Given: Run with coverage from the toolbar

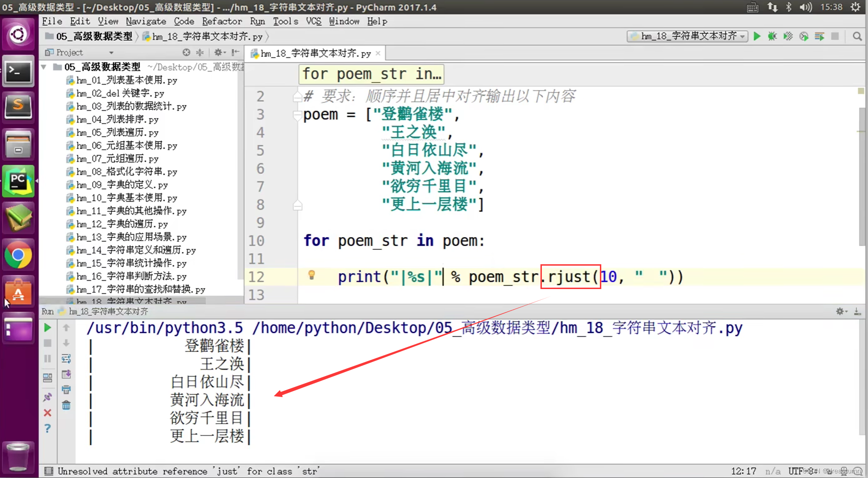Looking at the screenshot, I should tap(788, 36).
